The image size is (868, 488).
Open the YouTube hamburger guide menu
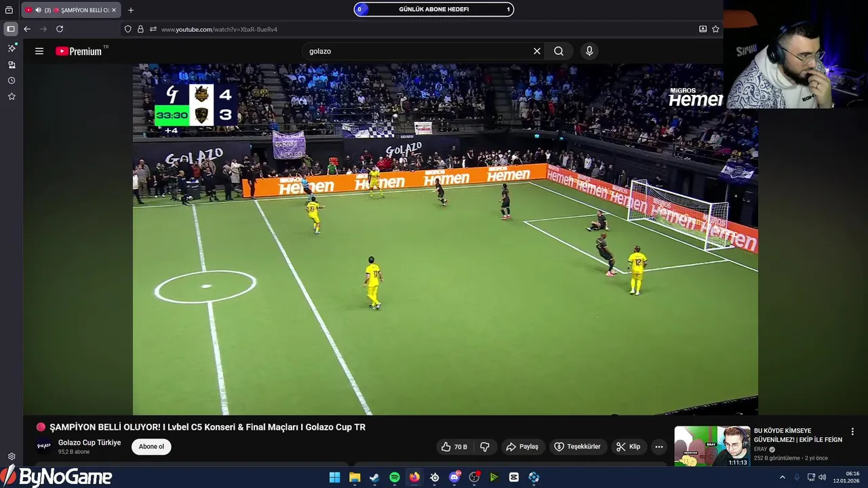39,51
